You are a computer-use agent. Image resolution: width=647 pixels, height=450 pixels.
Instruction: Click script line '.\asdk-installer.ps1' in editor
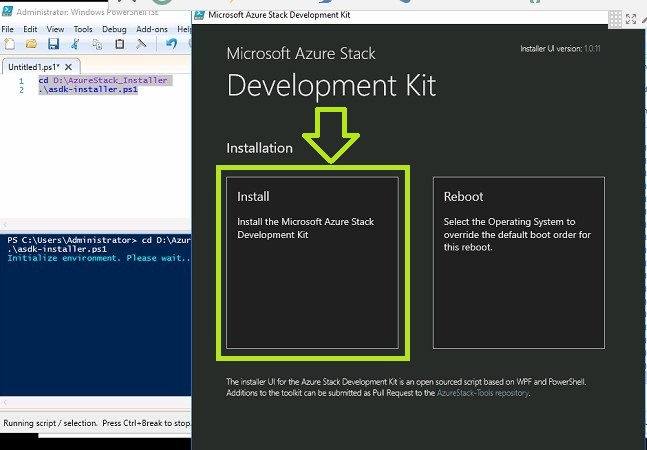88,90
